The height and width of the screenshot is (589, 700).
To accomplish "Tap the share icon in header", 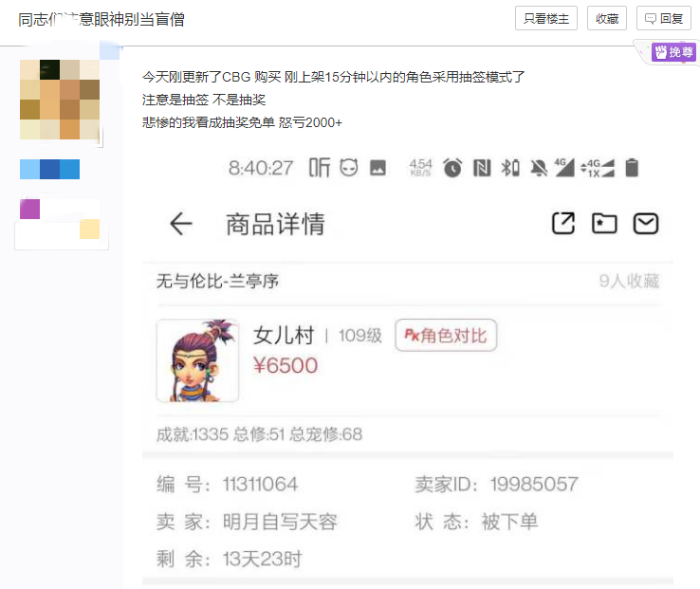I will click(x=563, y=223).
